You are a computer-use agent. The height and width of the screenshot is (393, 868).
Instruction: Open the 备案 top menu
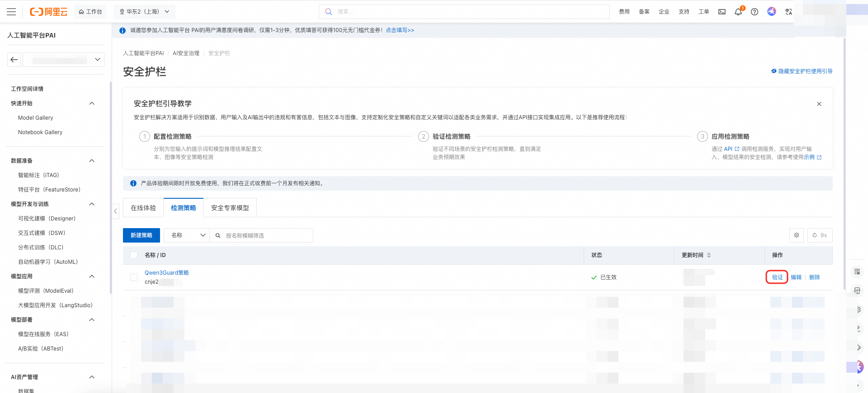644,12
